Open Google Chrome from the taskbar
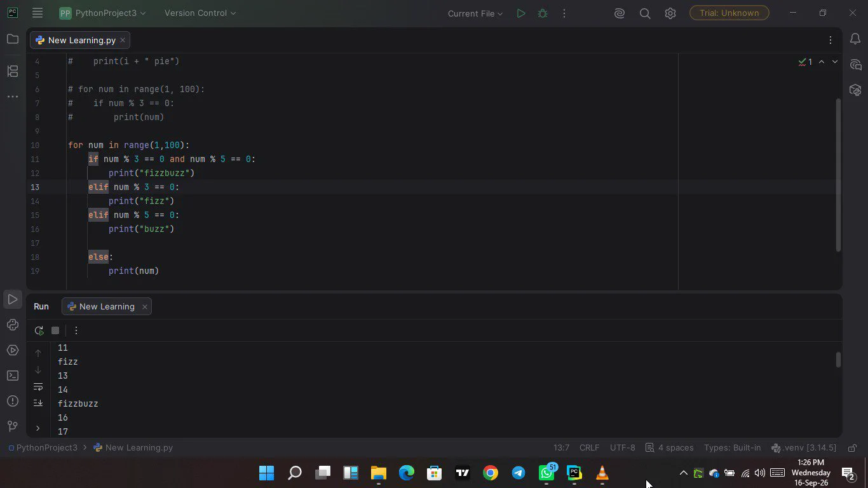 point(490,473)
